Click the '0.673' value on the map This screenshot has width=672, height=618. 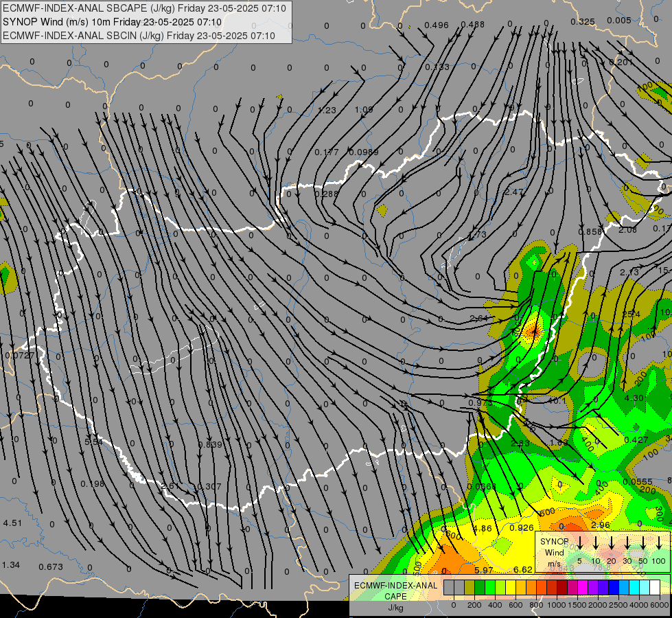51,567
